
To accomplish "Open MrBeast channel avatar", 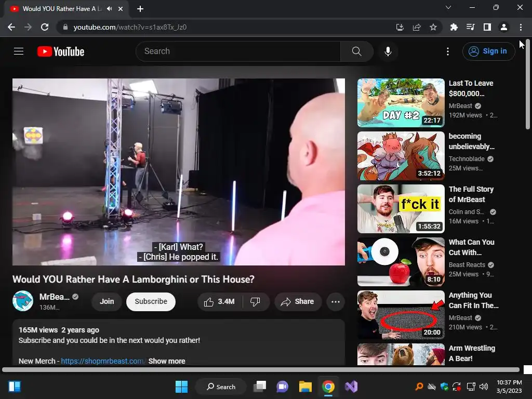I will coord(23,301).
